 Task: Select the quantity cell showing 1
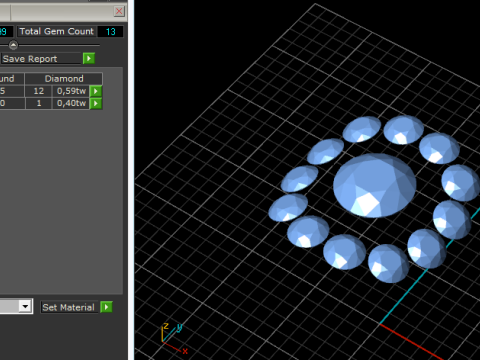point(39,103)
